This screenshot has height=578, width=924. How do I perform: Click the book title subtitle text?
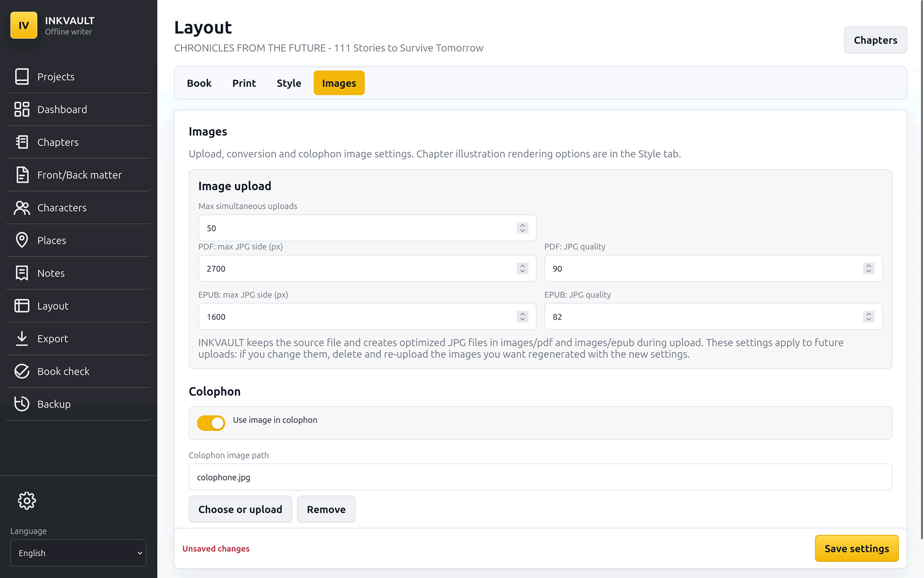pyautogui.click(x=328, y=48)
